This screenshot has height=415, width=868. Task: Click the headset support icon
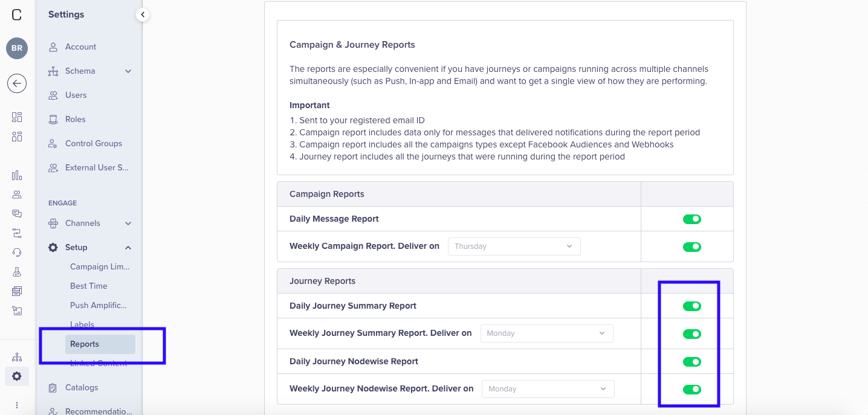pyautogui.click(x=17, y=252)
